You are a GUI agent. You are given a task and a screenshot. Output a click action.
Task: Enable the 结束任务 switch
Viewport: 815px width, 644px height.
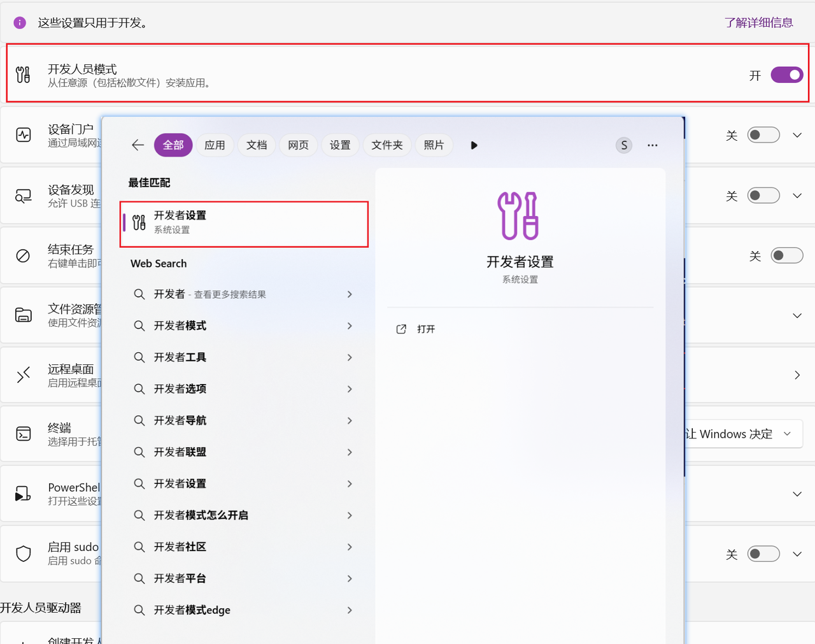click(x=786, y=255)
